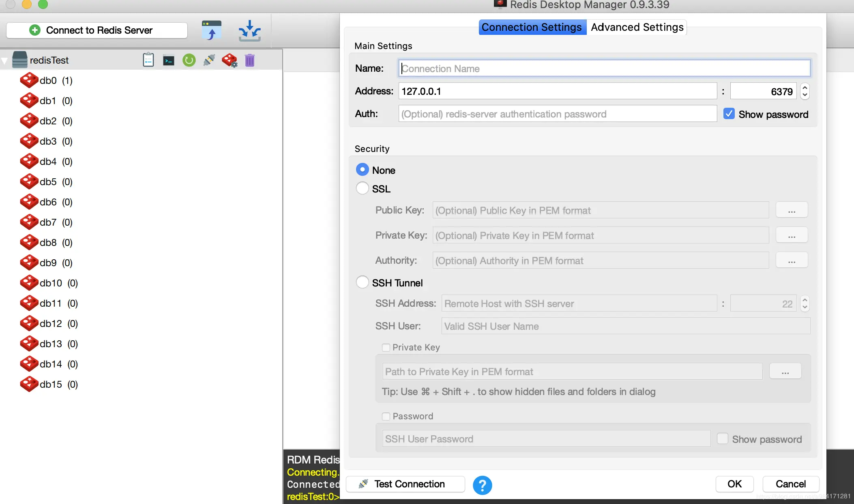Viewport: 854px width, 504px height.
Task: Select the SSL security option
Action: (x=362, y=188)
